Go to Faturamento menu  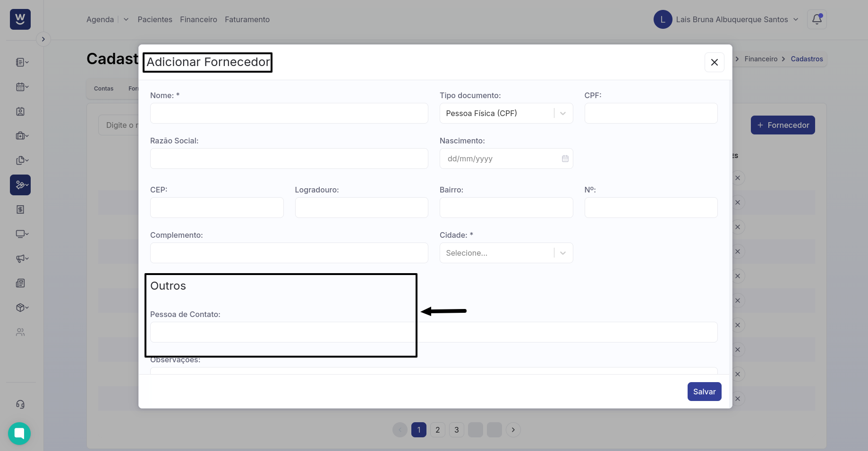coord(247,19)
